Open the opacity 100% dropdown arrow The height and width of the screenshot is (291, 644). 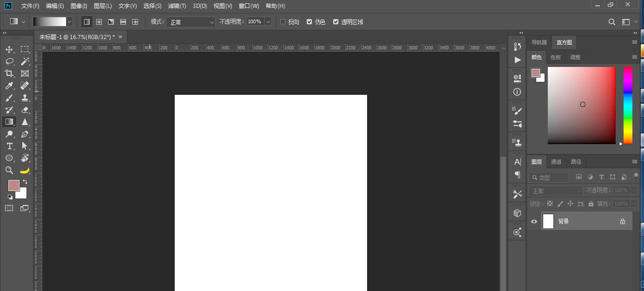[x=268, y=22]
